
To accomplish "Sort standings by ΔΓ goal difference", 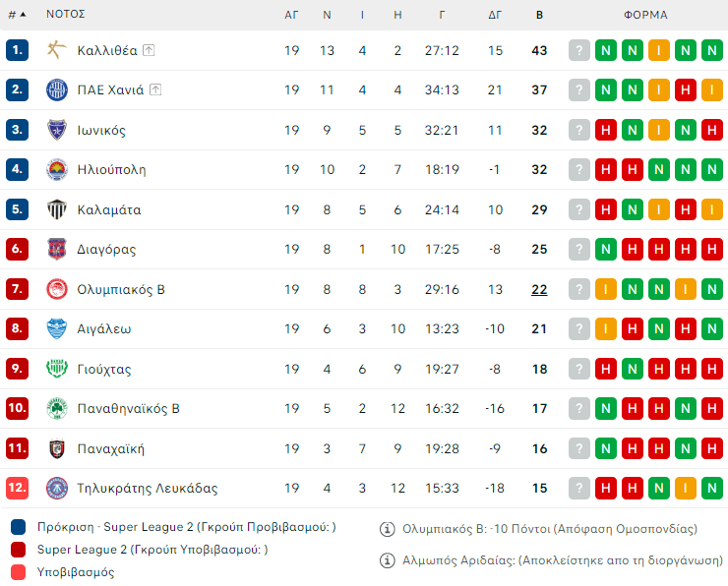I will click(495, 15).
